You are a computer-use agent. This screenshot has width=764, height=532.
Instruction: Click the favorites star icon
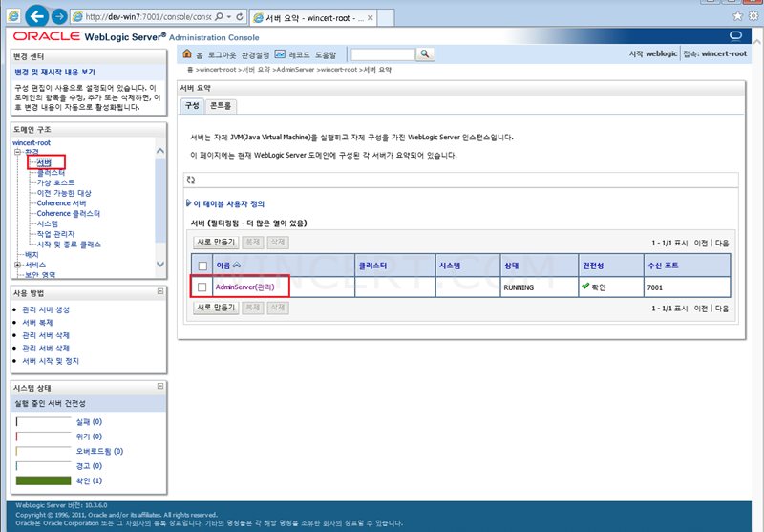tap(737, 16)
